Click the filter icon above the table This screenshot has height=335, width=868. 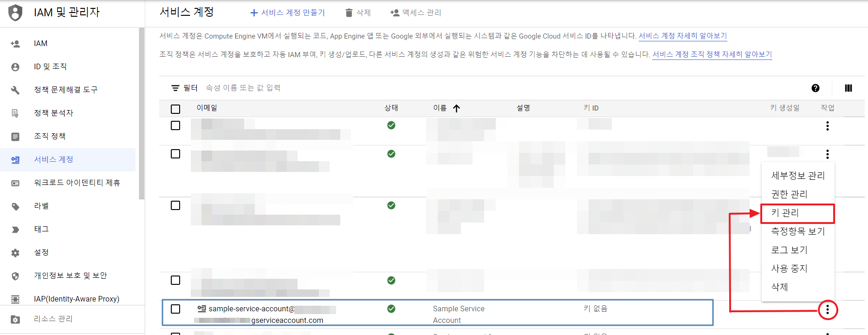point(175,88)
